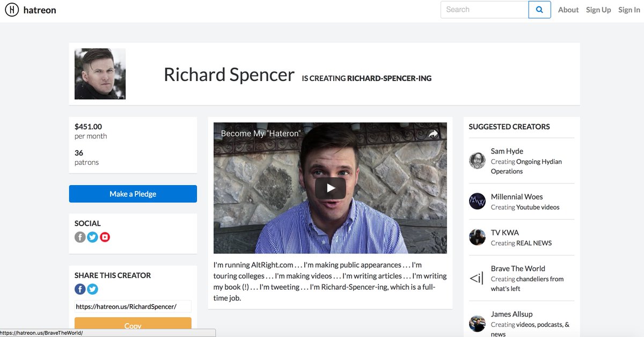The height and width of the screenshot is (337, 644).
Task: Open the Sign Up page
Action: click(x=598, y=10)
